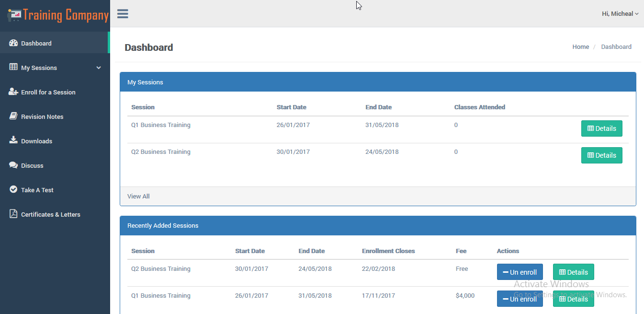
Task: Click the Home breadcrumb link
Action: point(580,47)
